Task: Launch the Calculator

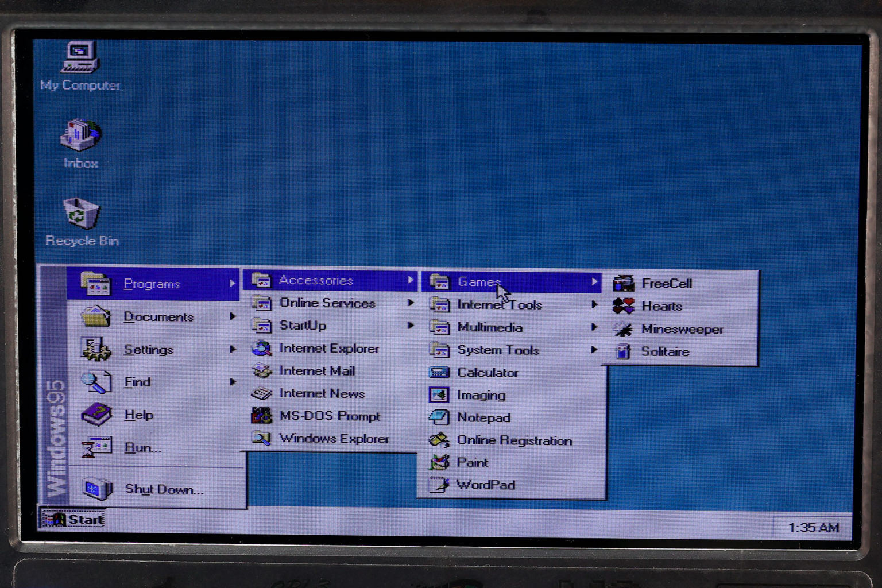Action: coord(486,372)
